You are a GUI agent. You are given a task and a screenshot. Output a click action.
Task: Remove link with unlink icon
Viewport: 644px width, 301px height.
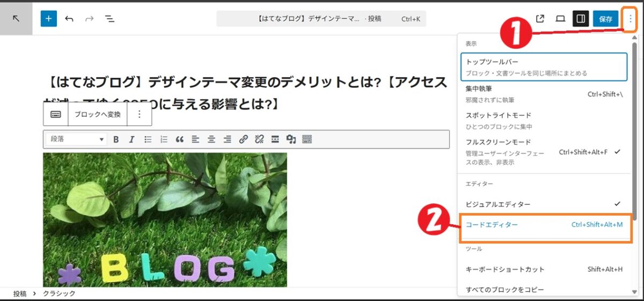259,140
